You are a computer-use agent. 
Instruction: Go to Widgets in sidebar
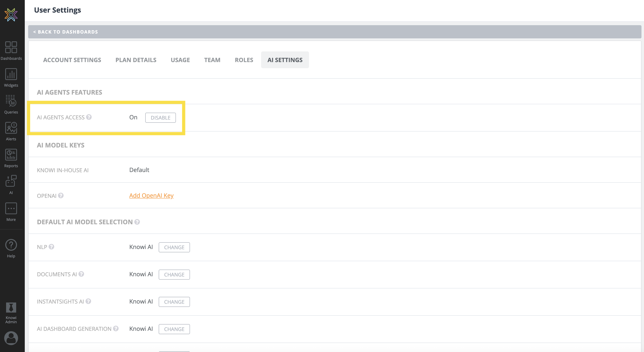point(11,77)
